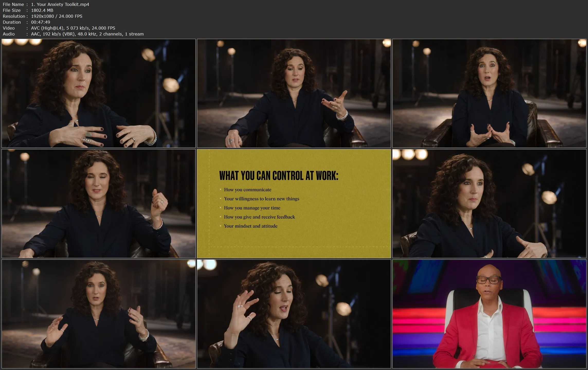Image resolution: width=588 pixels, height=370 pixels.
Task: Click the bullet 'How you give and receive feedback'
Action: (x=259, y=217)
